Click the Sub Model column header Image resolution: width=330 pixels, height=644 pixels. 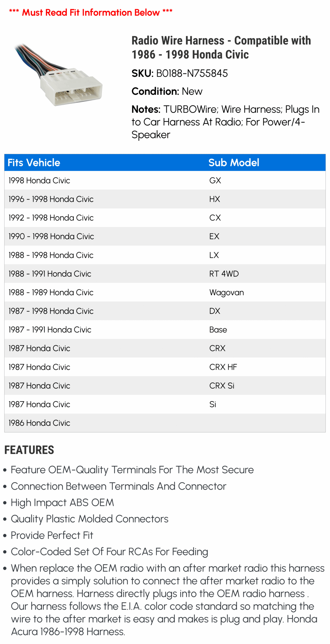pos(234,163)
